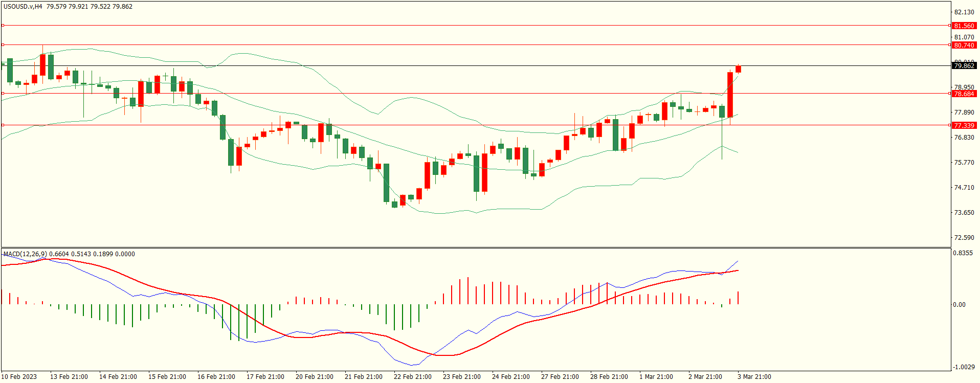Viewport: 980px width, 383px height.
Task: Click the 16 Feb 21:00 time label
Action: pos(216,377)
